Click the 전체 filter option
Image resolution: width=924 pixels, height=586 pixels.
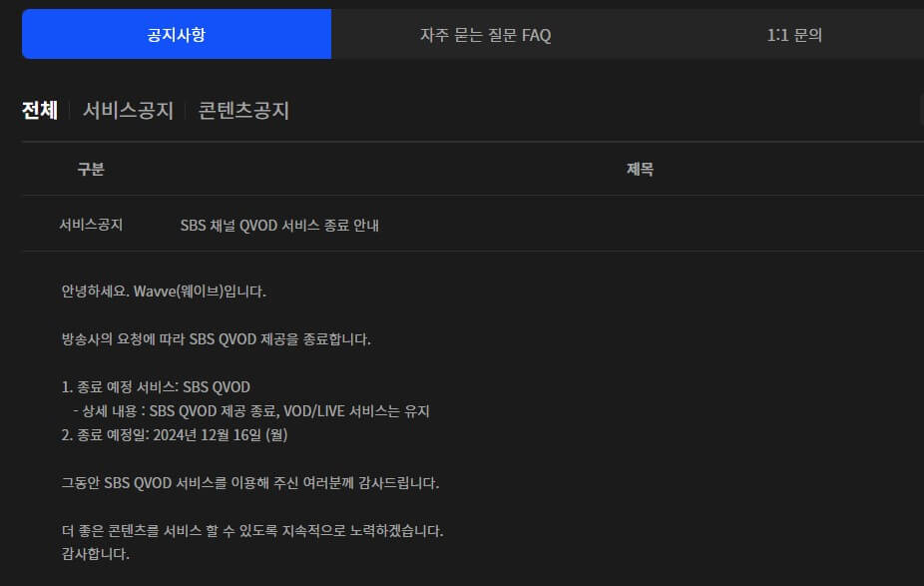[x=39, y=110]
